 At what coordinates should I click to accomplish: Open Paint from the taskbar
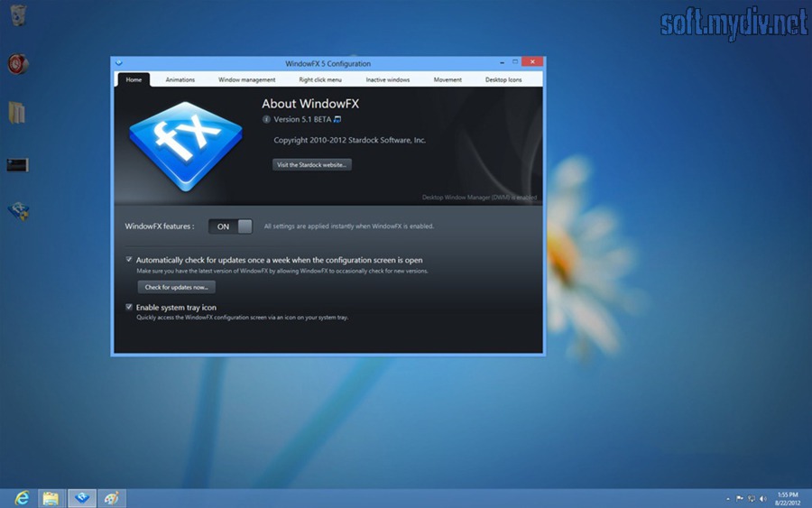click(112, 498)
